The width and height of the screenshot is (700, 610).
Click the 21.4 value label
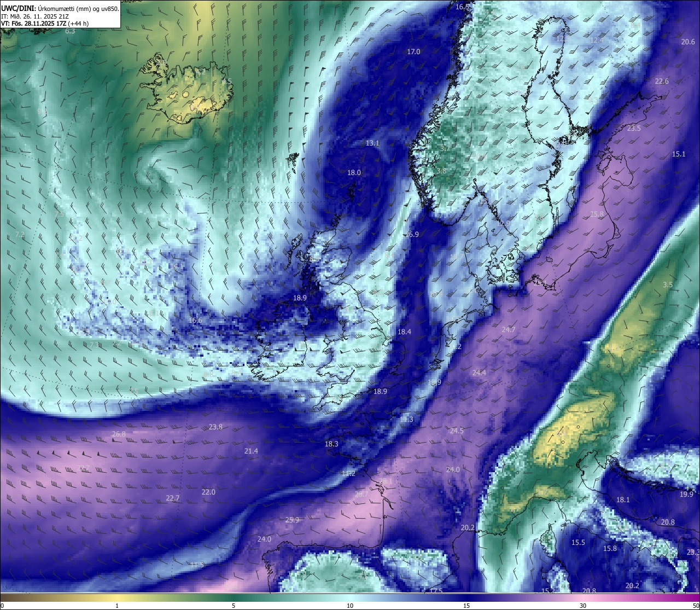click(251, 451)
